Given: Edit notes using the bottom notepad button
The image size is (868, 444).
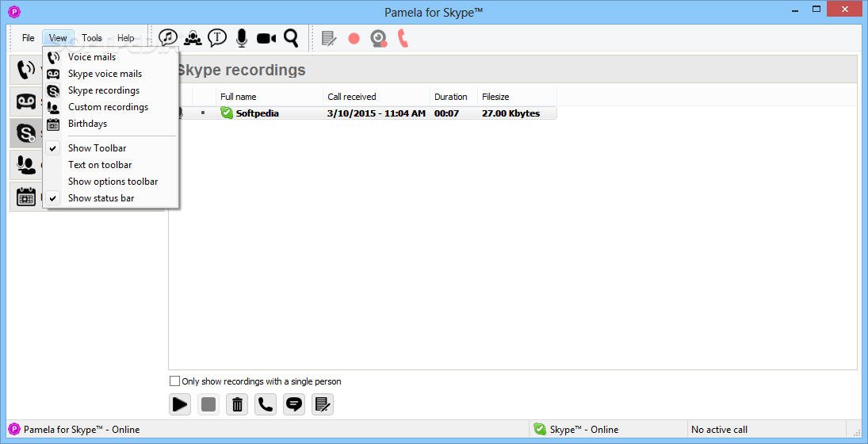Looking at the screenshot, I should pos(323,404).
